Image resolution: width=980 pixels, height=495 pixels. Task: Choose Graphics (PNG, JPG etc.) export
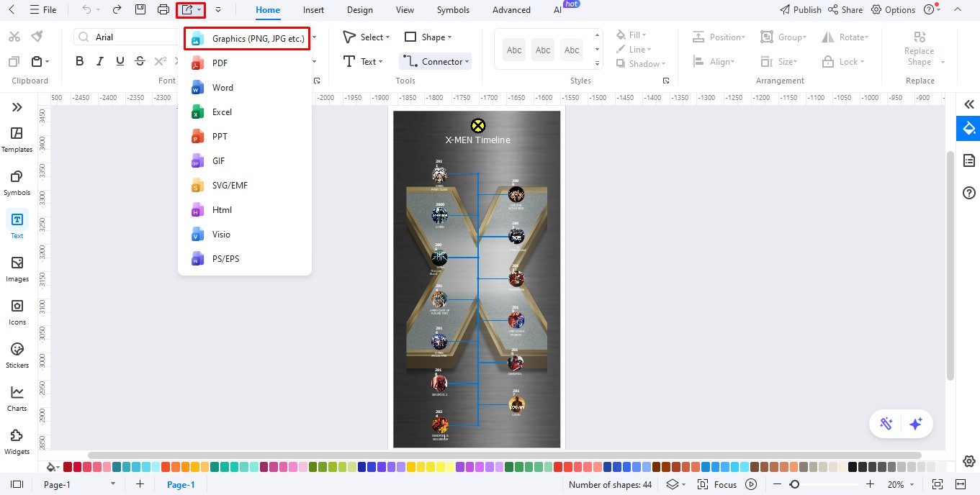pos(247,39)
